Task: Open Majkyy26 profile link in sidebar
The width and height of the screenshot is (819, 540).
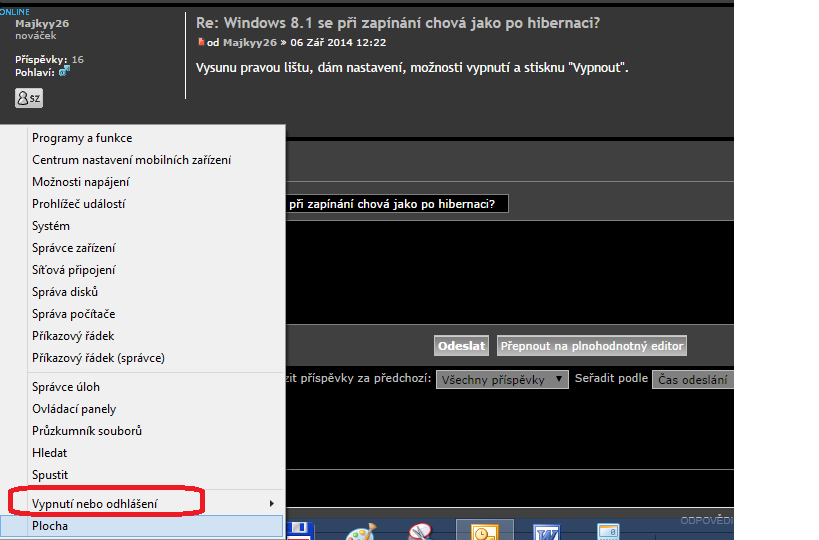Action: point(42,24)
